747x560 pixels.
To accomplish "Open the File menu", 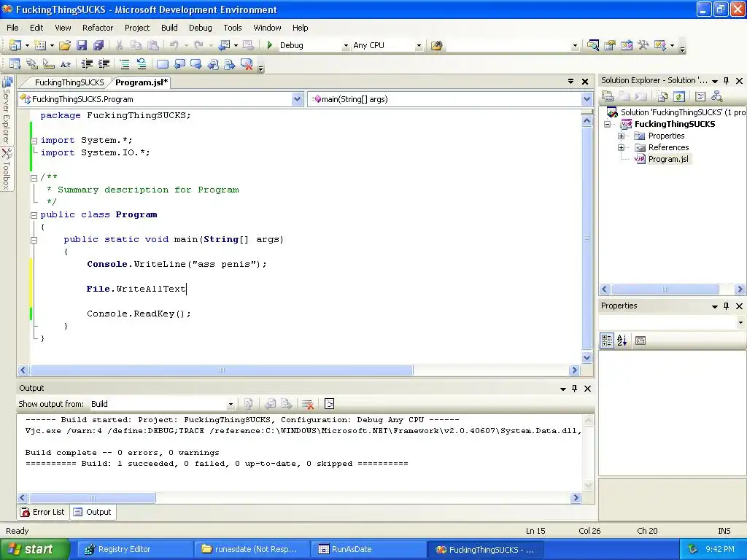I will [13, 28].
